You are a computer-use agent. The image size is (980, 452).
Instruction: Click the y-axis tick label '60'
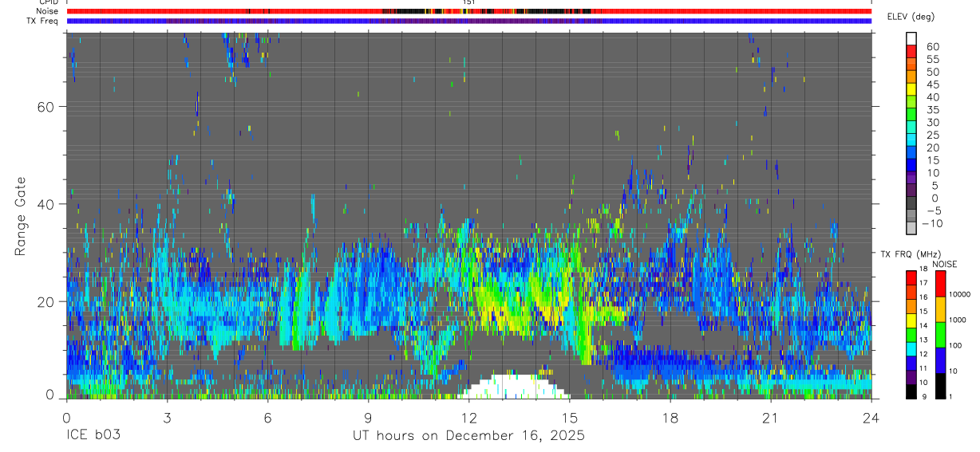[x=46, y=107]
